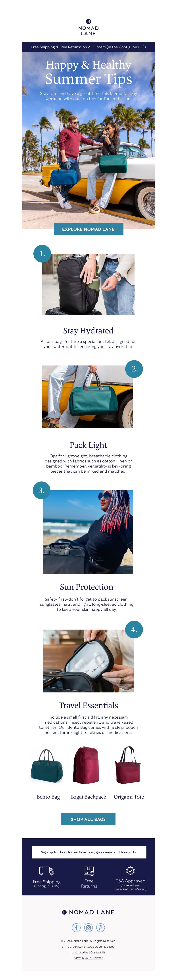Click the Free Shipping truck icon
Screen dimensions: 177x980
[x=46, y=870]
